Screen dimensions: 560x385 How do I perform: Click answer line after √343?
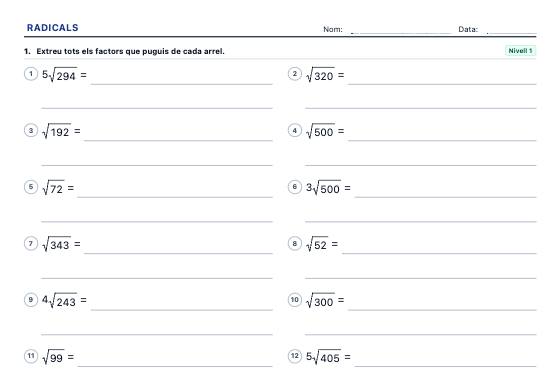pos(178,253)
